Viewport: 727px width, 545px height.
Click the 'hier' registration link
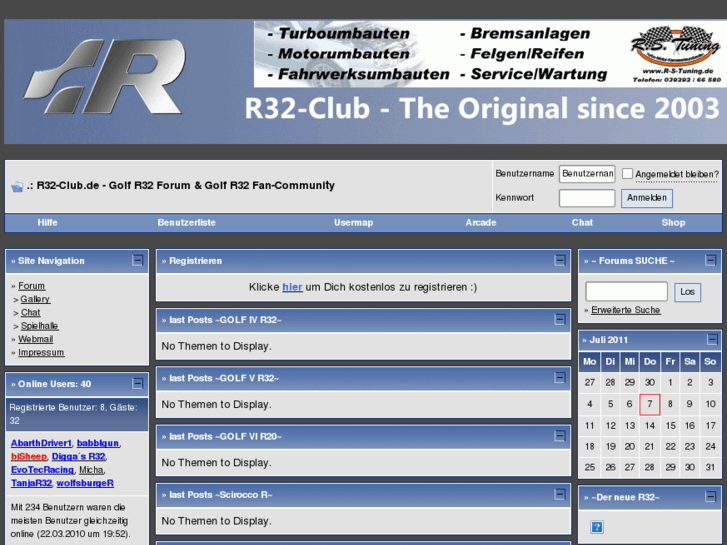pyautogui.click(x=292, y=287)
